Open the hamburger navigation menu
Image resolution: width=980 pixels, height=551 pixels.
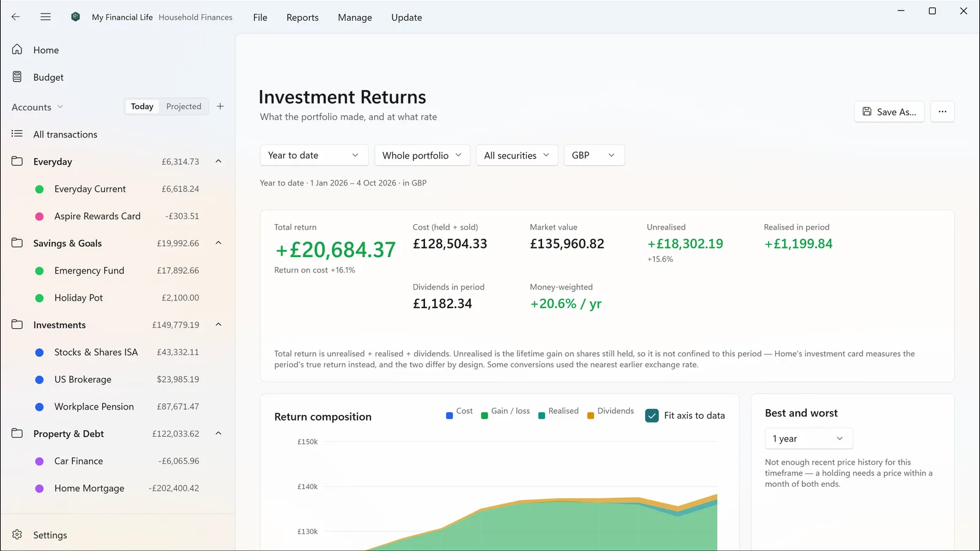(45, 17)
